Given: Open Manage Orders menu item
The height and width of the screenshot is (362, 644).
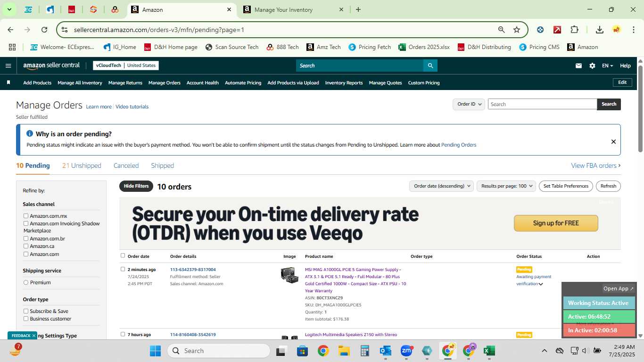Looking at the screenshot, I should 164,82.
